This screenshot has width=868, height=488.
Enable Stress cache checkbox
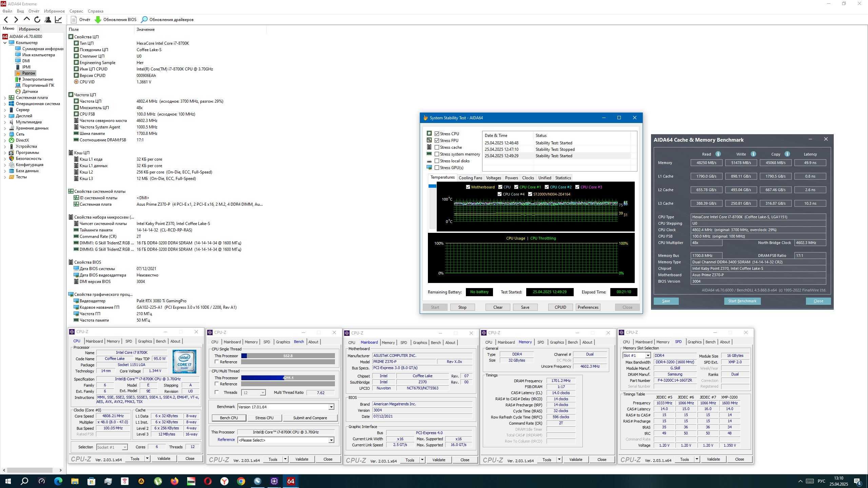[437, 147]
